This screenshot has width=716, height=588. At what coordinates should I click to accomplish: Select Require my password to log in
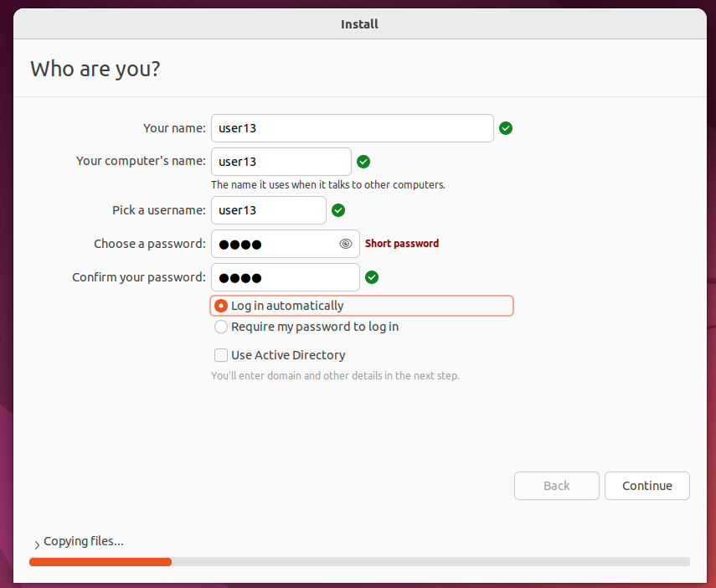[x=306, y=327]
